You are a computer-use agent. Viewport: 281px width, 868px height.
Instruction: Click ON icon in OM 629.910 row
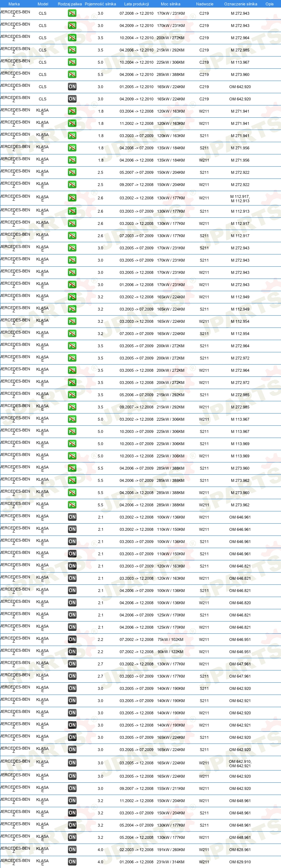(72, 862)
